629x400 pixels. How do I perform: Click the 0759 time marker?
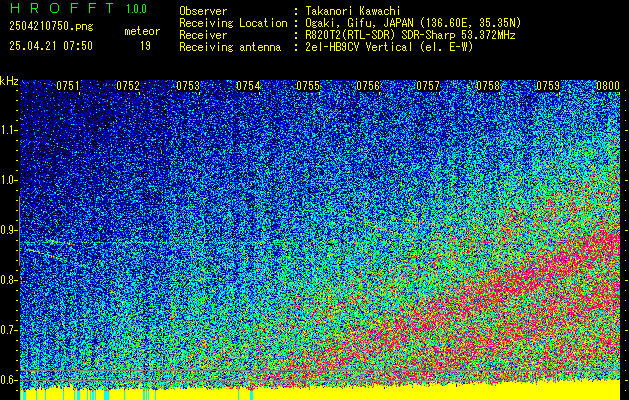click(x=548, y=86)
